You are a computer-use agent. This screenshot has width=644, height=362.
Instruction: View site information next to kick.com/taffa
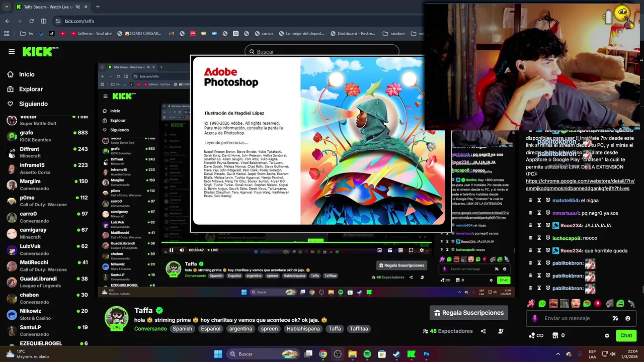(x=58, y=21)
